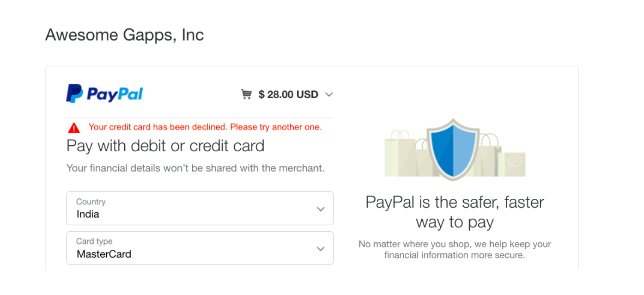This screenshot has height=295, width=644.
Task: Click the Card type dropdown chevron
Action: 321,248
